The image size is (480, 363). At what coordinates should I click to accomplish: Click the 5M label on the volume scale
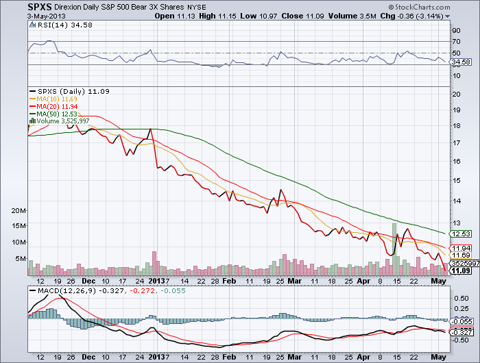click(x=21, y=259)
